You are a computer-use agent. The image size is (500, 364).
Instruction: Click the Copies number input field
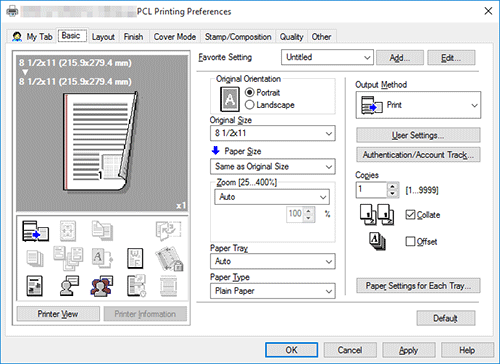click(371, 190)
